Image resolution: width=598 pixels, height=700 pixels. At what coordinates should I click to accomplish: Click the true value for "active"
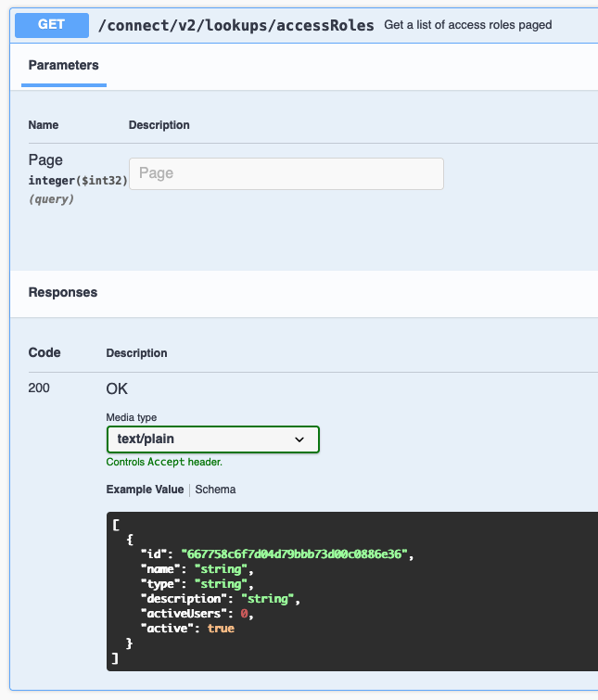221,629
